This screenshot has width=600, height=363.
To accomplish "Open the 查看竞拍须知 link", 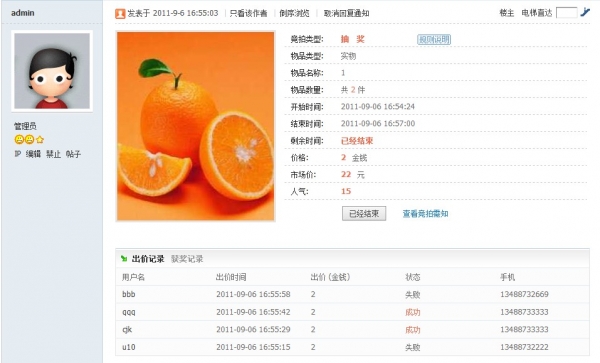I will coord(425,213).
